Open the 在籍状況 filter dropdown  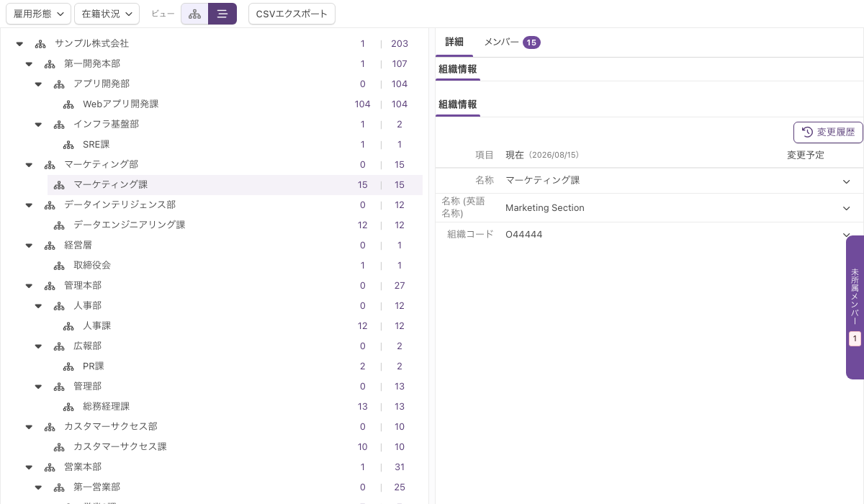click(107, 14)
